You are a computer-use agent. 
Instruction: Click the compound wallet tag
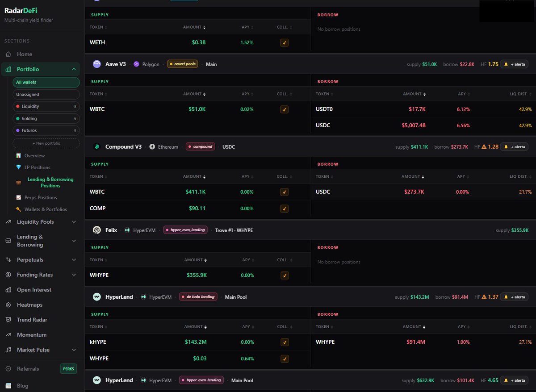[201, 146]
